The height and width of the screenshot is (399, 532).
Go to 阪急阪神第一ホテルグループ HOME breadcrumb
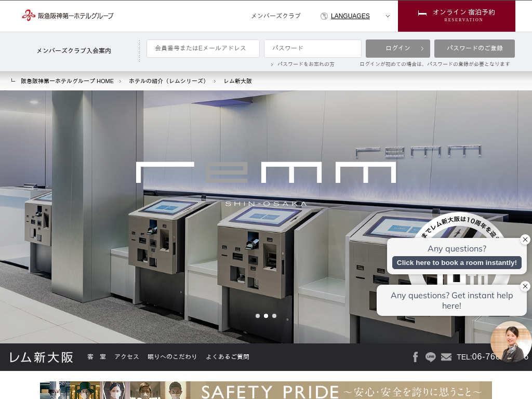(67, 81)
